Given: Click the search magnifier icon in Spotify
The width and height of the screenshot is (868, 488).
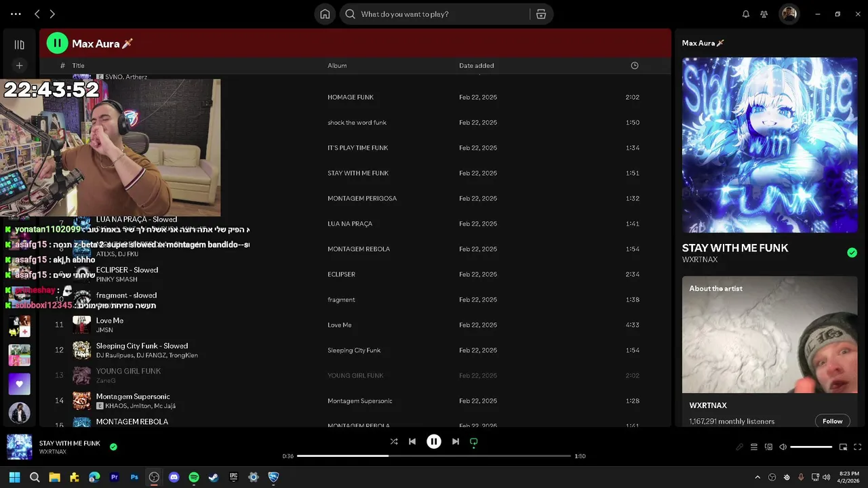Looking at the screenshot, I should click(x=350, y=14).
